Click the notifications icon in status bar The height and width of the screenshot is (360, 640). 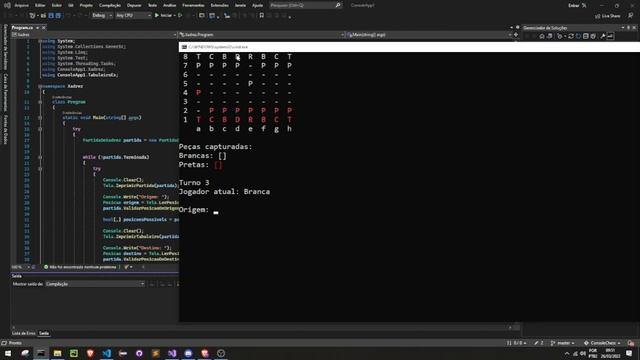tap(631, 343)
